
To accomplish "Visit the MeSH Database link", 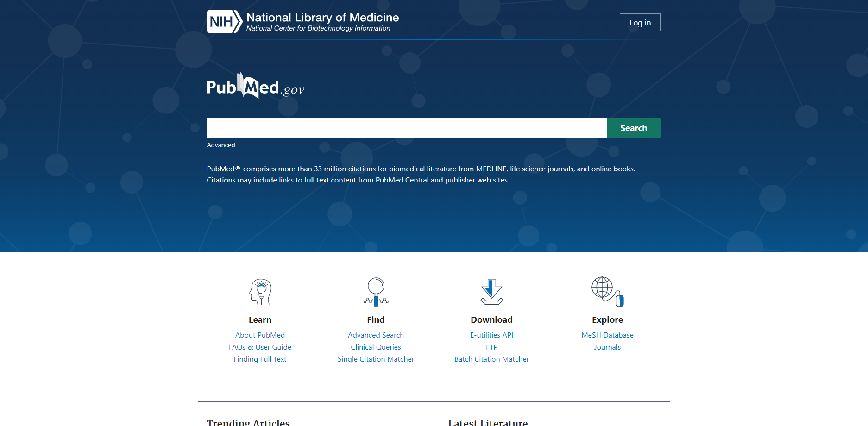I will click(x=607, y=335).
